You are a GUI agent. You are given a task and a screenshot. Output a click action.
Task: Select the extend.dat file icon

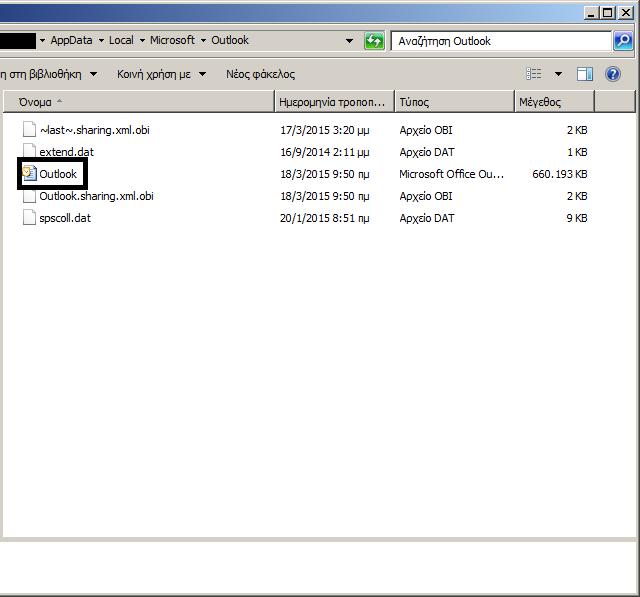[x=29, y=151]
